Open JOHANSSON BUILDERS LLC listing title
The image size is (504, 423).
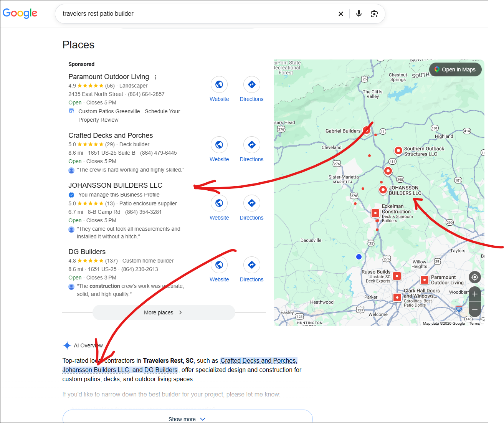tap(116, 185)
